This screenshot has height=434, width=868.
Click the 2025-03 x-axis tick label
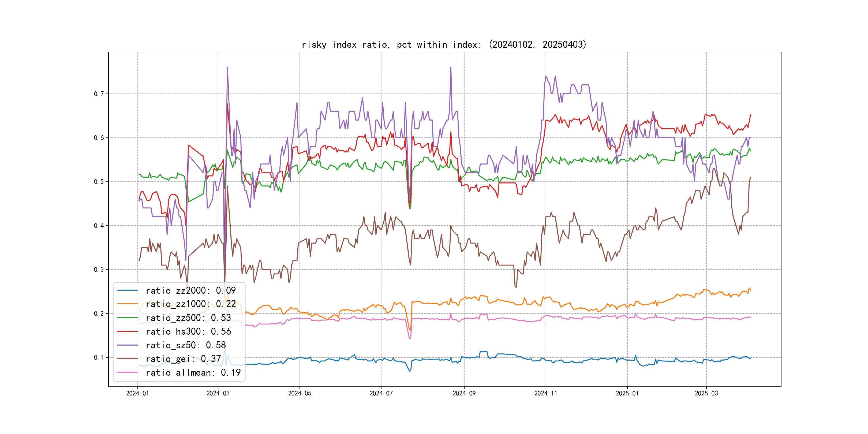coord(706,393)
